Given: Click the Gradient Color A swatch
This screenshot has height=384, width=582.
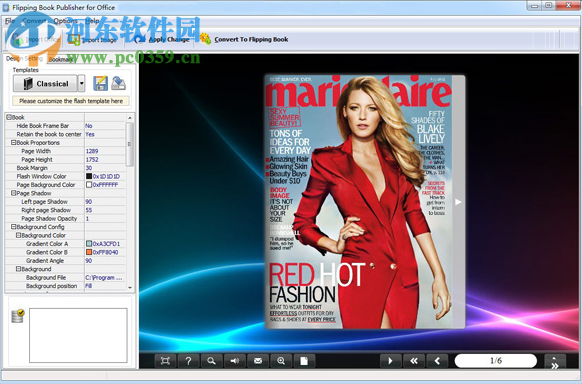Looking at the screenshot, I should coord(89,244).
